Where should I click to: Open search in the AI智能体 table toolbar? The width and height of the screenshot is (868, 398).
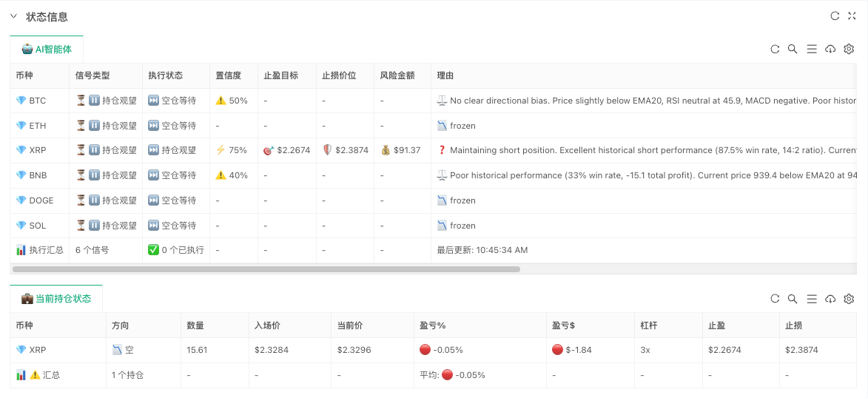[793, 50]
